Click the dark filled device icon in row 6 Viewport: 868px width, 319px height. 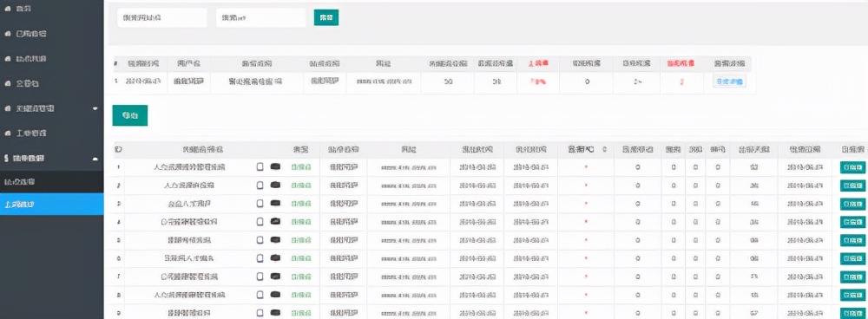[x=275, y=258]
